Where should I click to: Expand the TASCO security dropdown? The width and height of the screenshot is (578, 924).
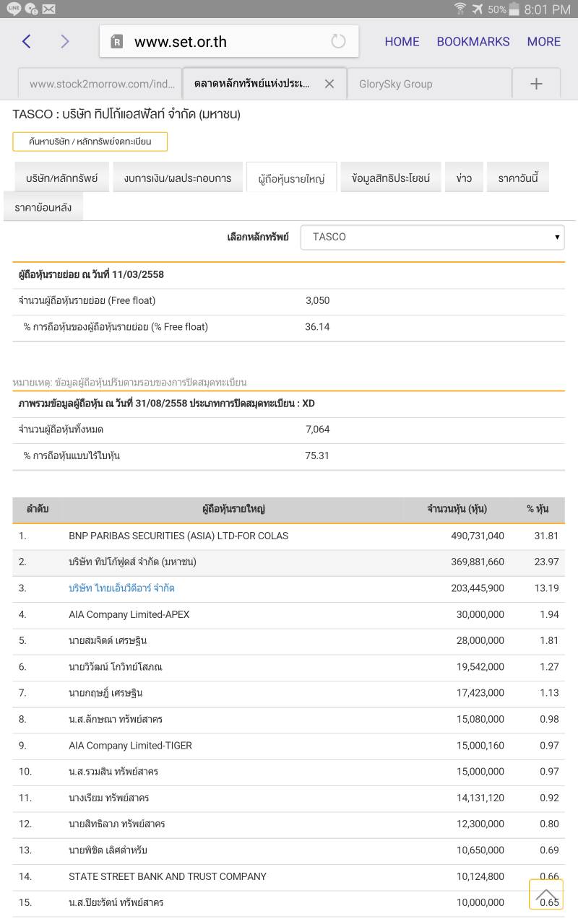coord(432,237)
